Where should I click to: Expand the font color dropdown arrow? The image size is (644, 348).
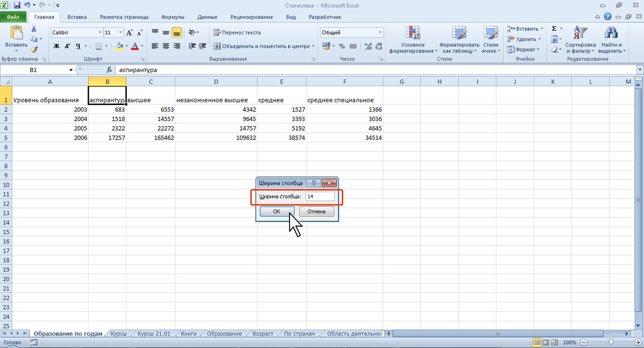pos(142,46)
